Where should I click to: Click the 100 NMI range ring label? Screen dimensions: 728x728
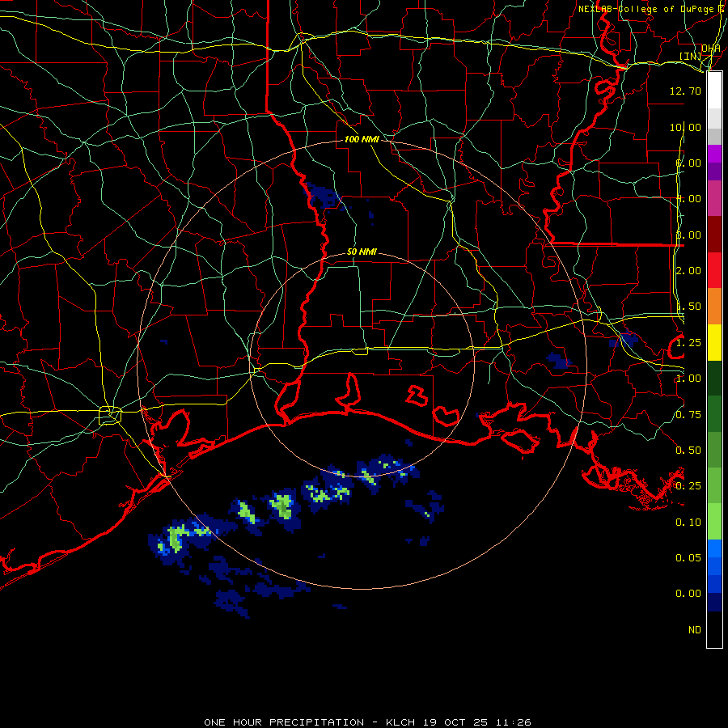[x=362, y=139]
